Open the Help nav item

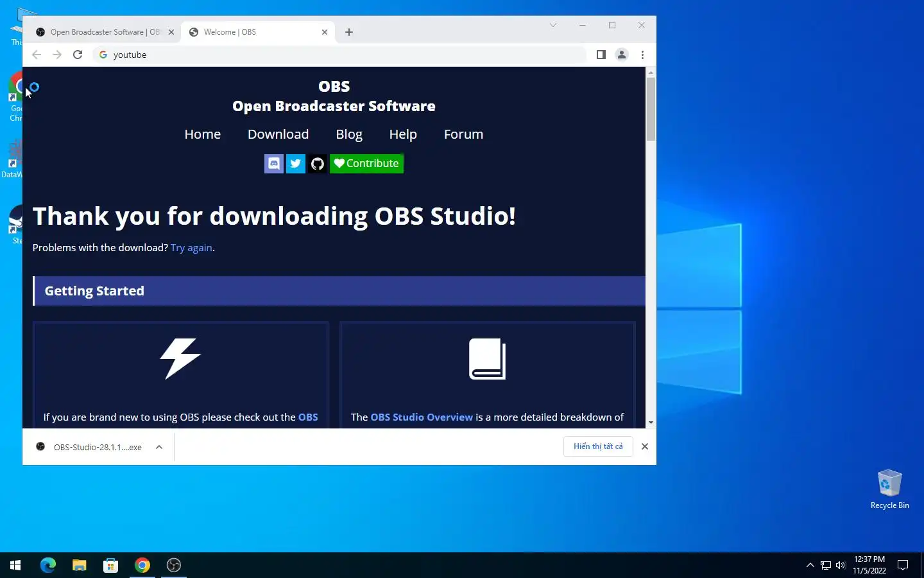pos(403,134)
